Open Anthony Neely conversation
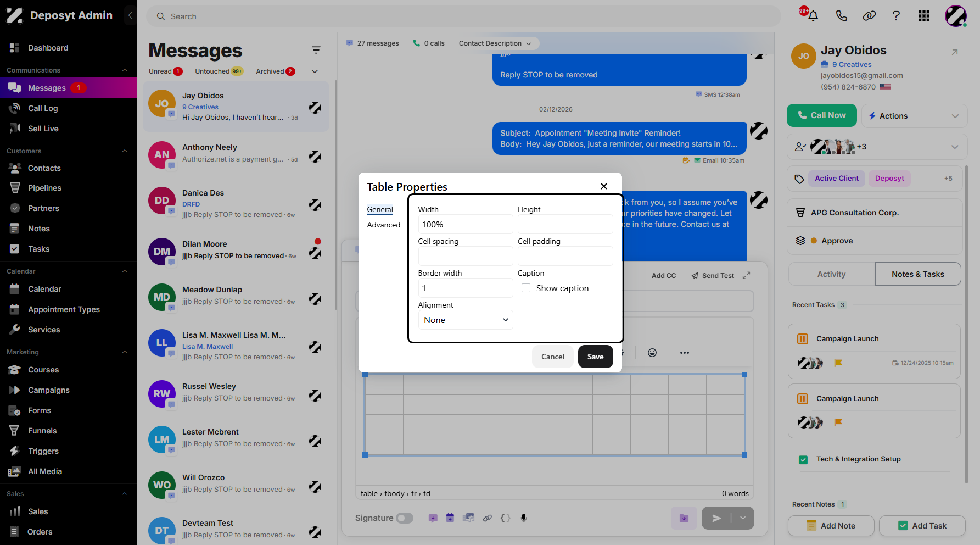This screenshot has width=980, height=545. [236, 153]
